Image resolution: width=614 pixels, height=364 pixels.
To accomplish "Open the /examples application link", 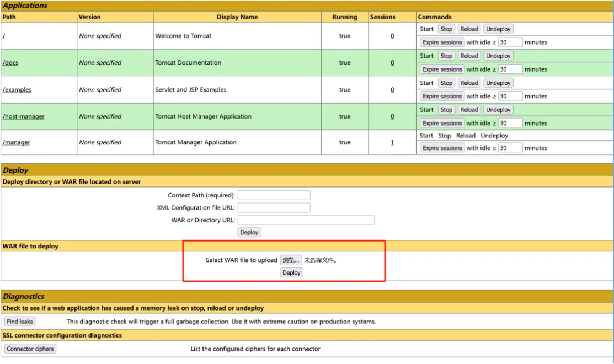I will (17, 90).
